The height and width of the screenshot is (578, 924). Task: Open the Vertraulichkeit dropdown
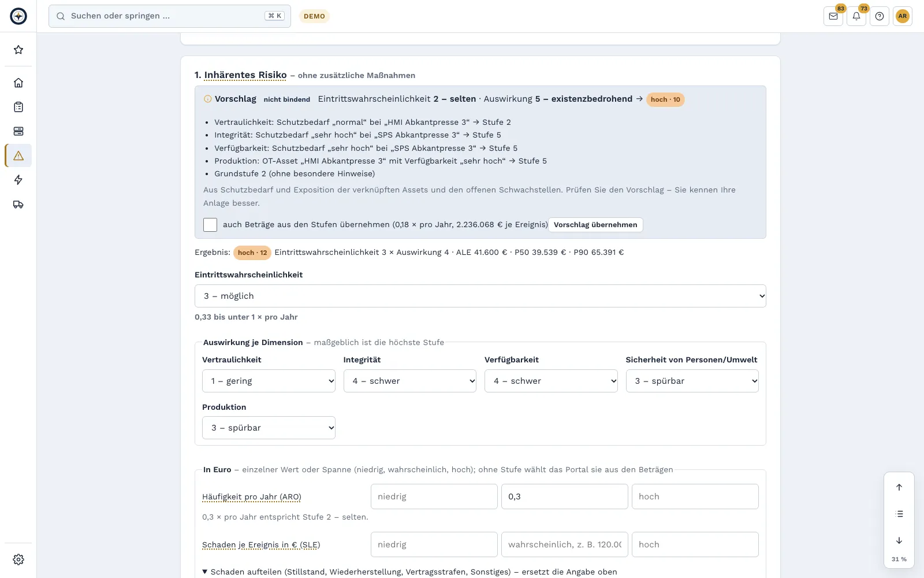coord(269,381)
